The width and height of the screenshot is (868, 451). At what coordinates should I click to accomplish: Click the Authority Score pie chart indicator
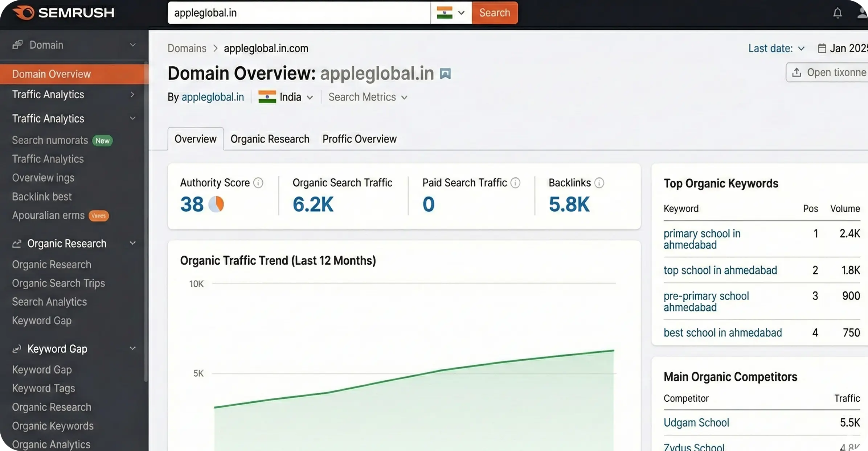pyautogui.click(x=216, y=204)
